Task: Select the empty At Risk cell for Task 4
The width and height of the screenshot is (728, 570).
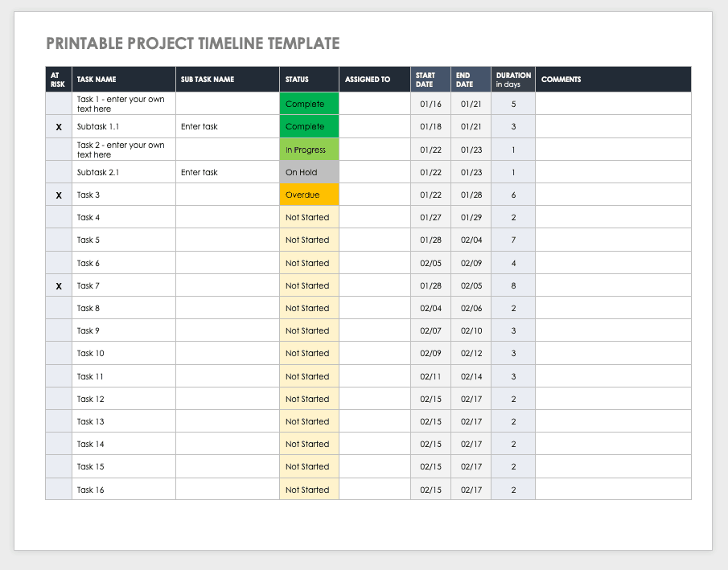Action: [59, 218]
